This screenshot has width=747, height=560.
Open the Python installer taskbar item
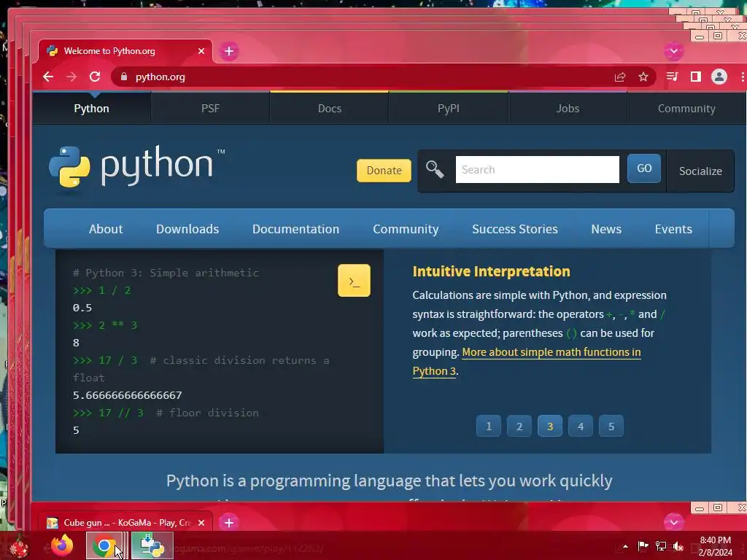click(x=152, y=545)
